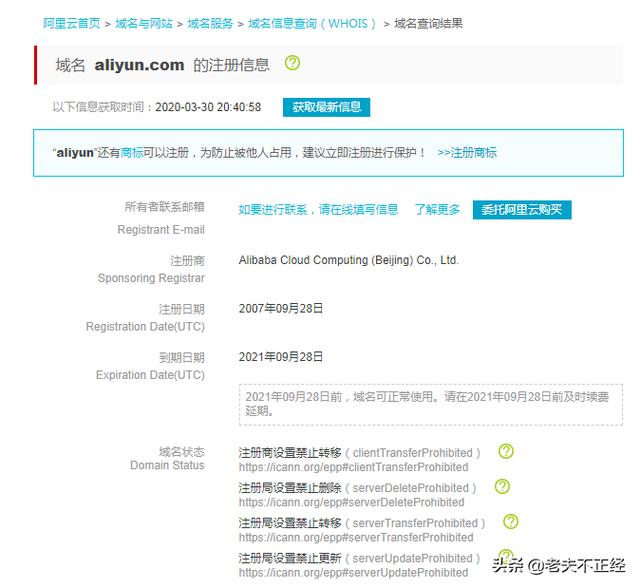
Task: Open the 域名服务 breadcrumb link
Action: pos(210,24)
